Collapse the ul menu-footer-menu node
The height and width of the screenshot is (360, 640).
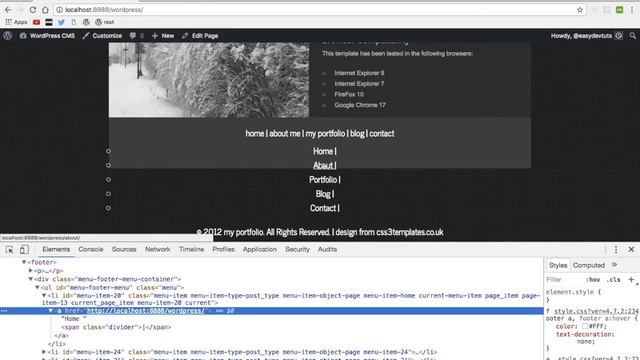pyautogui.click(x=37, y=287)
